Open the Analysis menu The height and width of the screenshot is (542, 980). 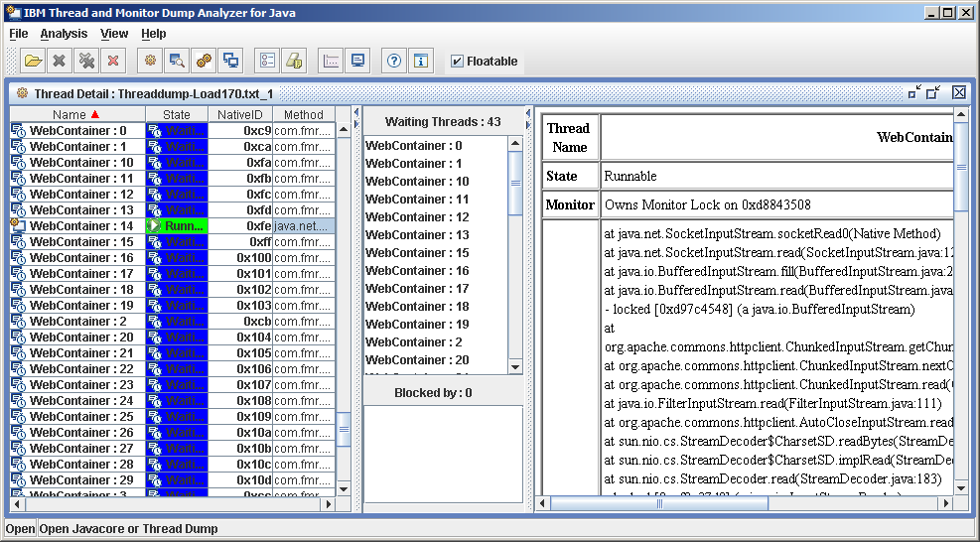coord(64,34)
